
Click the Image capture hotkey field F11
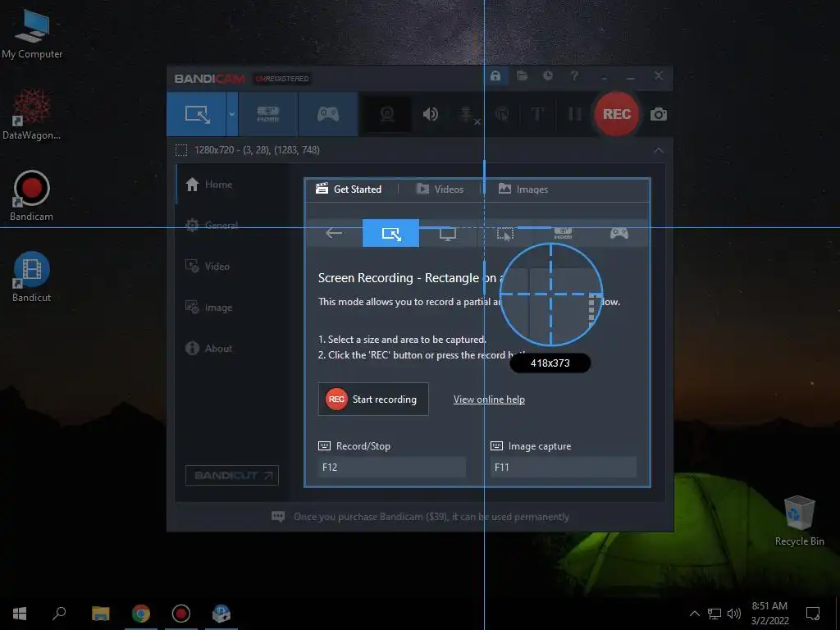pos(563,467)
